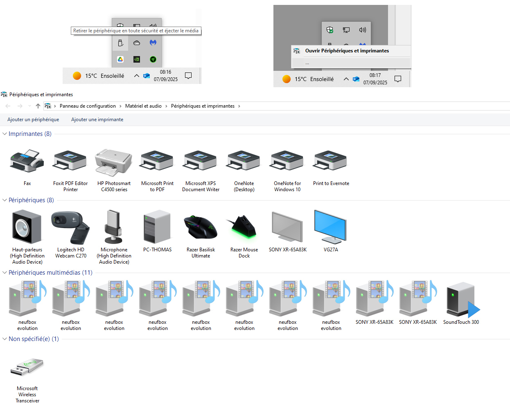Select the Fax printer icon
The height and width of the screenshot is (420, 510).
click(27, 161)
